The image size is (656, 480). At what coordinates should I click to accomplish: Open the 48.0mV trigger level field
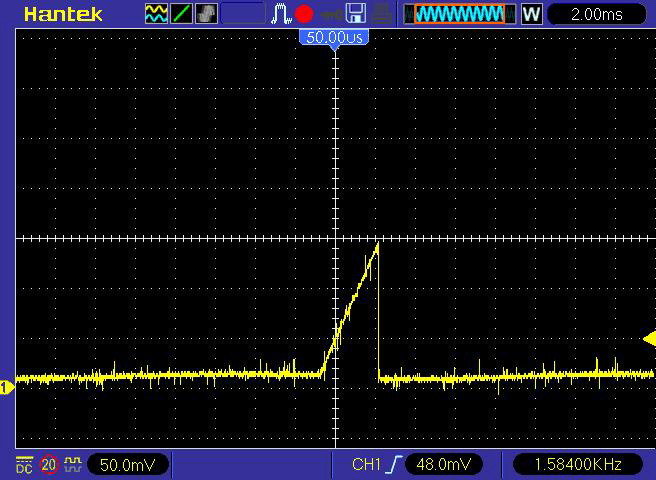pos(444,464)
